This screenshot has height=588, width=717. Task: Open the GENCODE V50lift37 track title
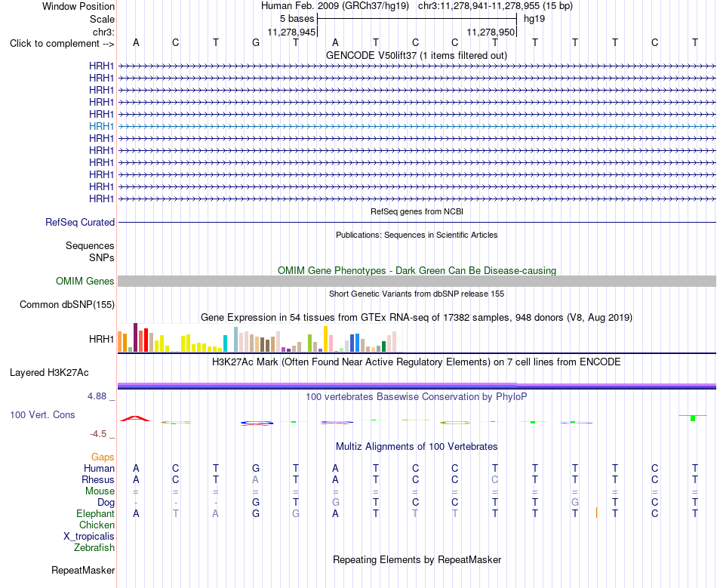[416, 56]
